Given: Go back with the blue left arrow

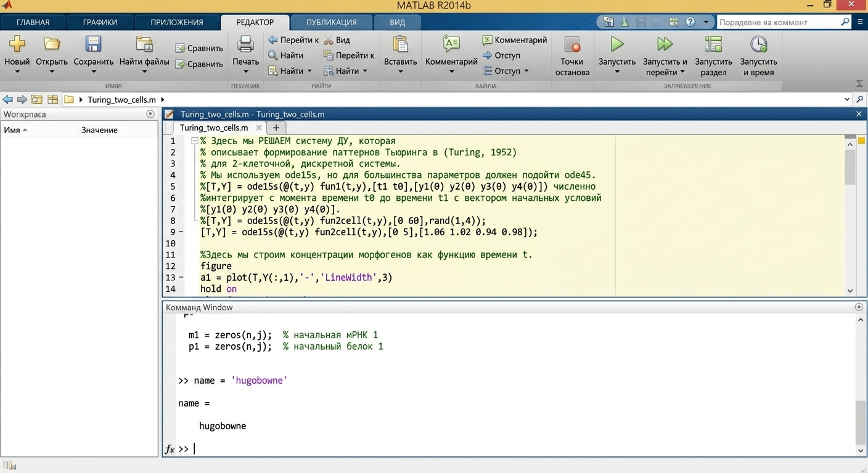Looking at the screenshot, I should [7, 100].
